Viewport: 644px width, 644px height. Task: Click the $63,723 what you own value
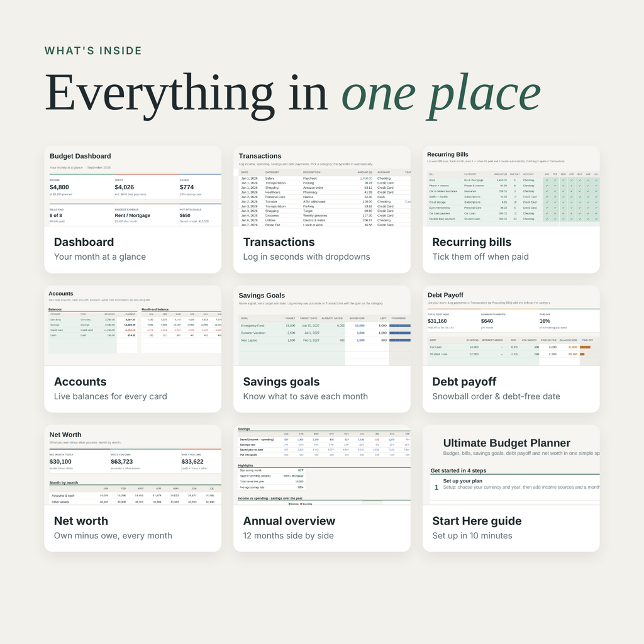coord(122,462)
